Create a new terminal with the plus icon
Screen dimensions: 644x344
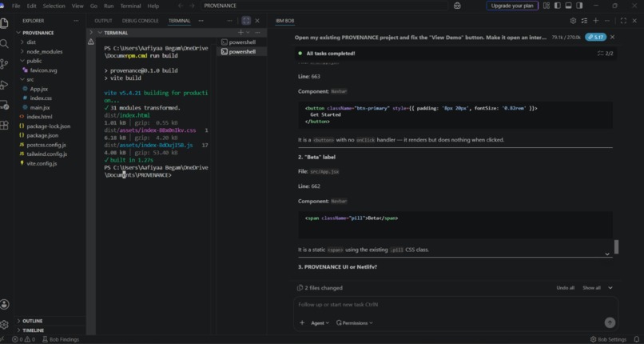click(x=241, y=33)
